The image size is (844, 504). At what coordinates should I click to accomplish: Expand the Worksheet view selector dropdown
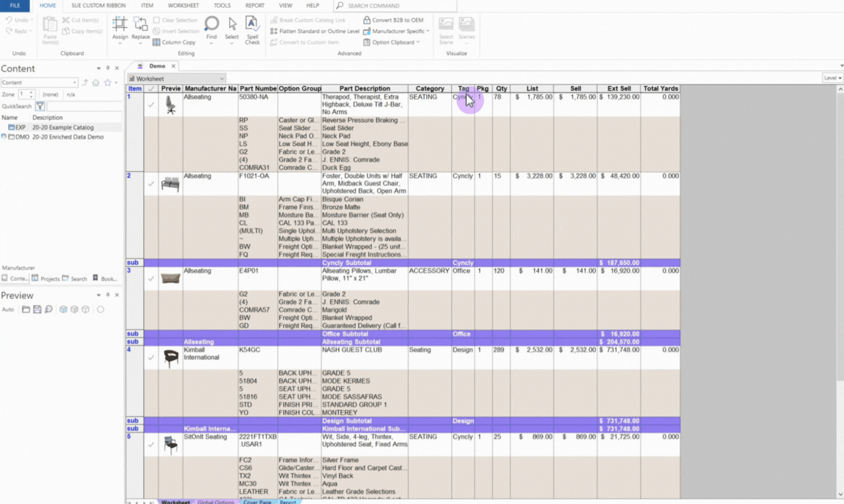pos(222,78)
